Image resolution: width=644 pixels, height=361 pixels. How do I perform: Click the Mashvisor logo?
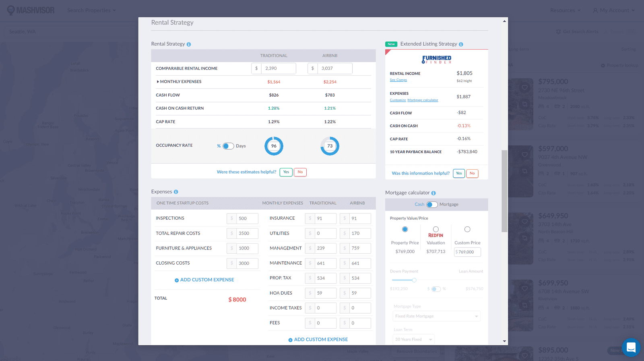tap(31, 10)
